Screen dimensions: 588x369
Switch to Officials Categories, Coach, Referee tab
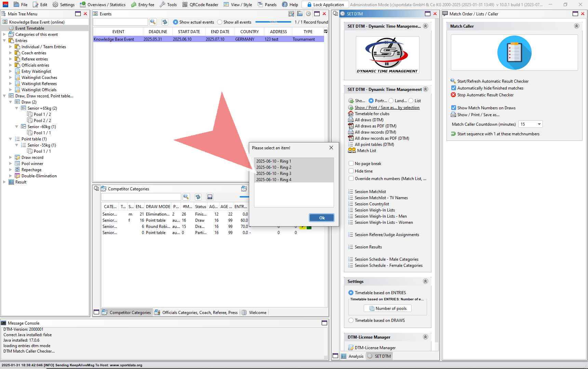coord(196,313)
